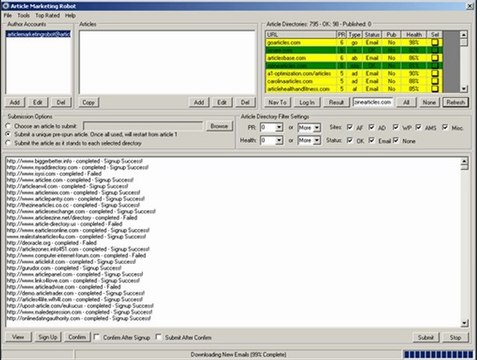Click the directory search field containing zinearticles.com

coord(373,102)
